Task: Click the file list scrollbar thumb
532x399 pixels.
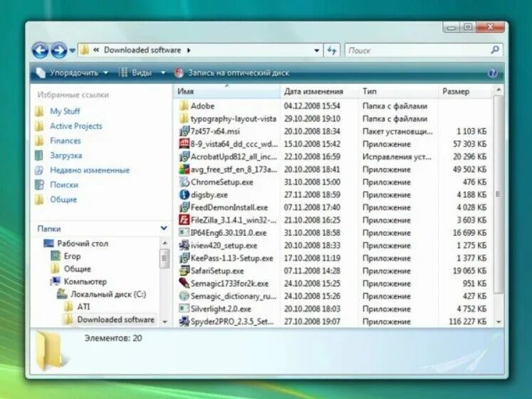Action: (498, 194)
